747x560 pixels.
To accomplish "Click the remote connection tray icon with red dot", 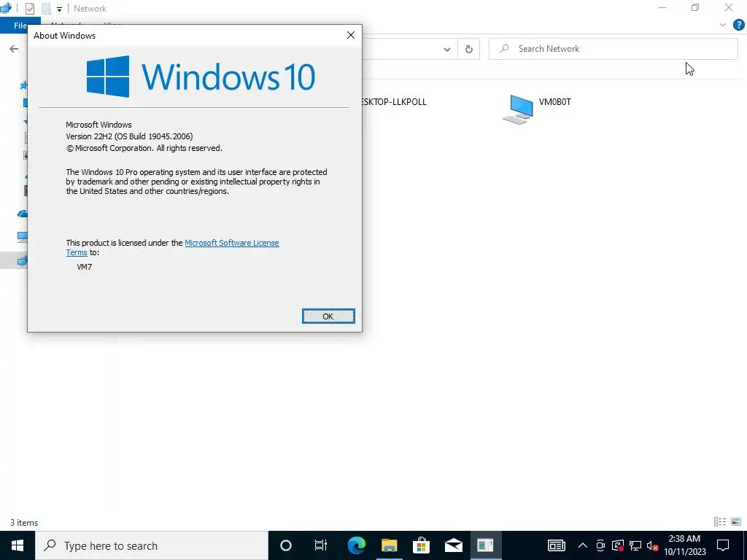I will (618, 545).
